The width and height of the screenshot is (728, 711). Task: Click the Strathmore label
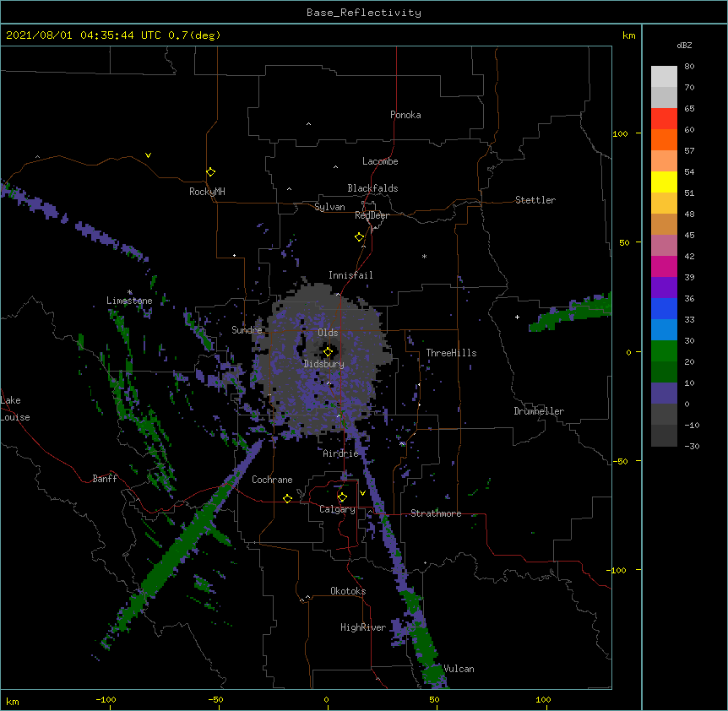pyautogui.click(x=436, y=513)
